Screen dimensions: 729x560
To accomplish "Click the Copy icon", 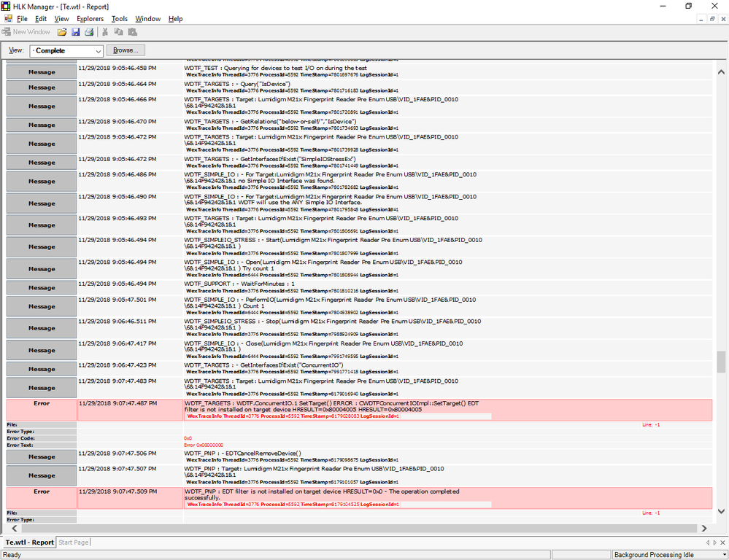I will tap(118, 31).
